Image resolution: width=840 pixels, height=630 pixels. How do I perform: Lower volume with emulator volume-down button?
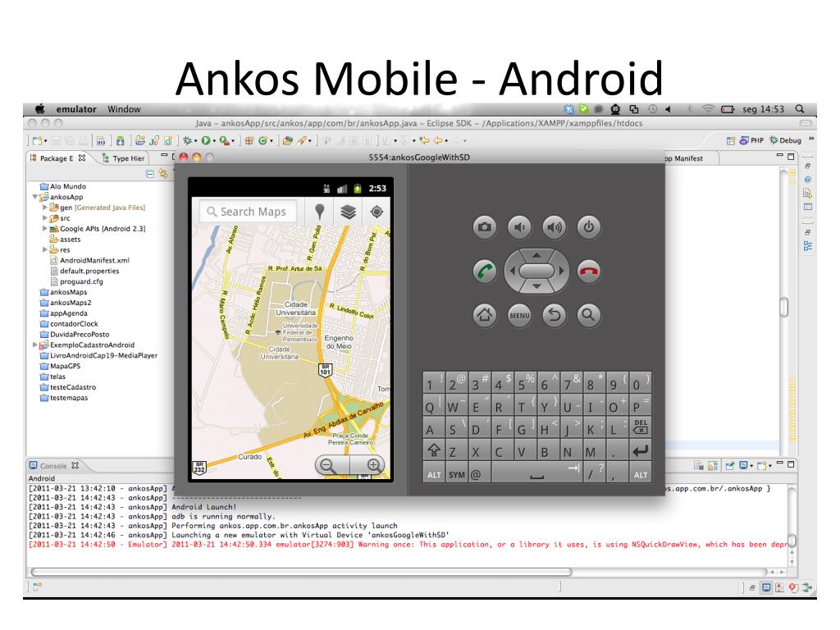519,227
